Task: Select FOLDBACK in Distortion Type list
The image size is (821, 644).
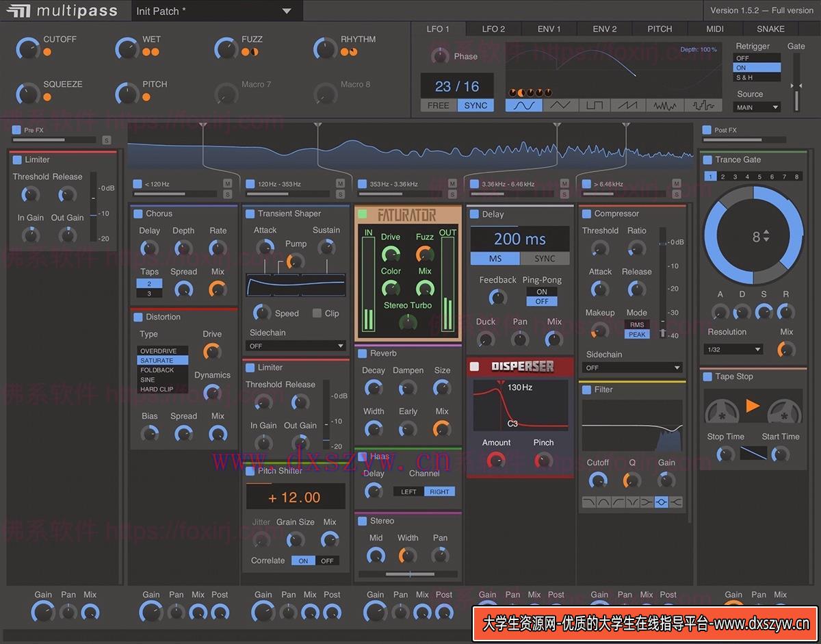Action: coord(163,370)
